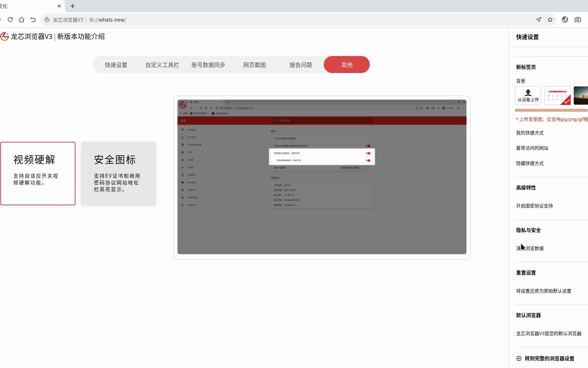Select 最常访问的网站 option

[x=532, y=148]
